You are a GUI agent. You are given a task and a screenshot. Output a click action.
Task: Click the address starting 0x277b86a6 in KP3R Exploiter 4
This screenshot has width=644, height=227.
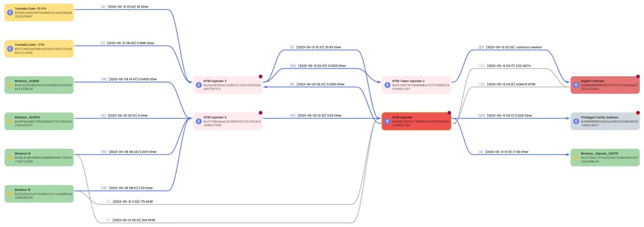[x=232, y=123]
